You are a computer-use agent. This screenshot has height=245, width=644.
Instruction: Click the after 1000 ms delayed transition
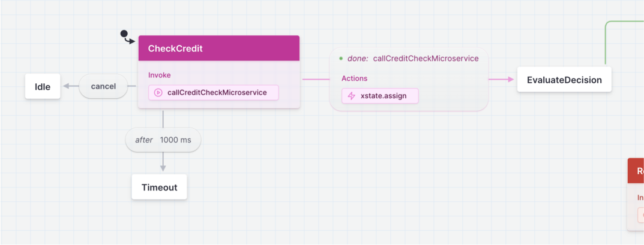pyautogui.click(x=163, y=140)
